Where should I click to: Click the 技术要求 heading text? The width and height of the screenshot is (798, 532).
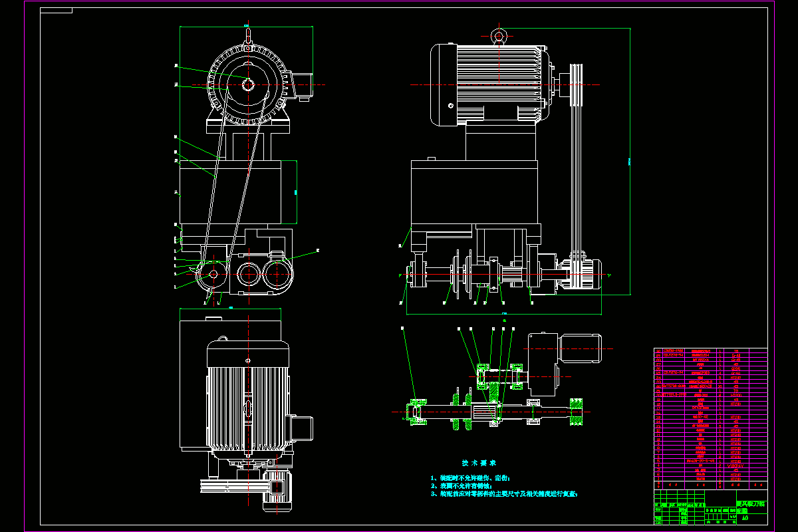[x=479, y=462]
